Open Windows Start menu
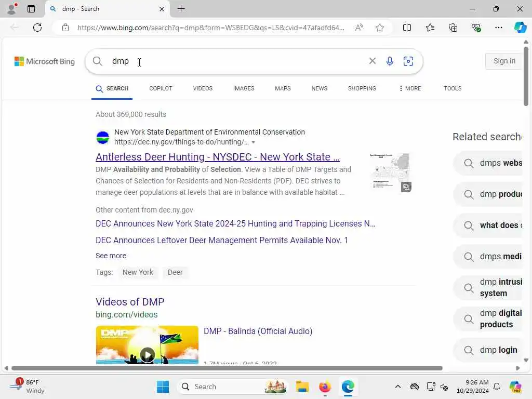 pyautogui.click(x=163, y=387)
